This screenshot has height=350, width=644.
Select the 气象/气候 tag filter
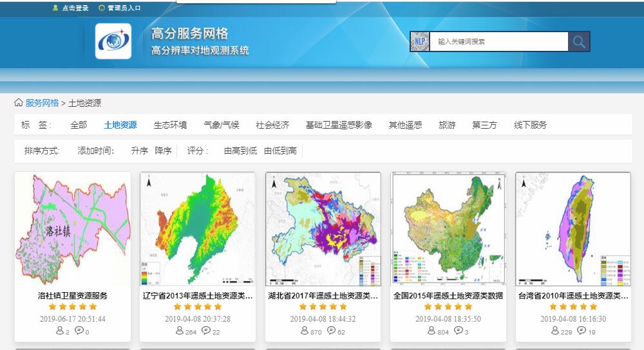(221, 125)
